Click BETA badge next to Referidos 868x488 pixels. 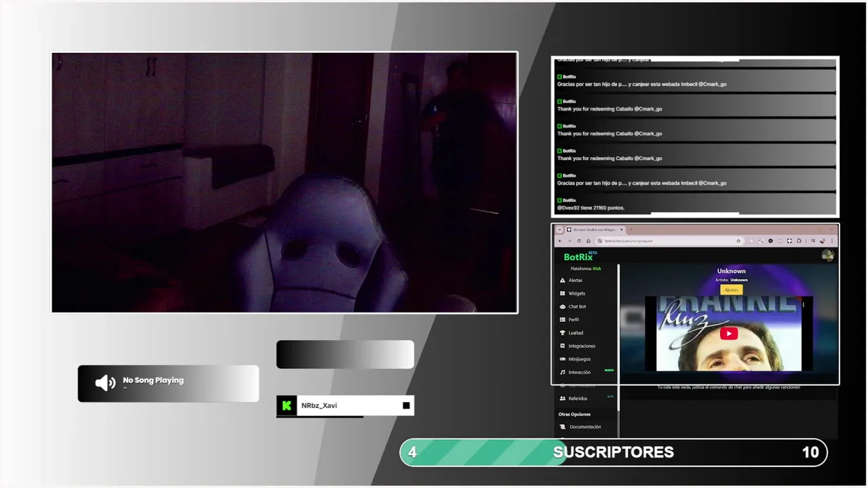point(610,396)
